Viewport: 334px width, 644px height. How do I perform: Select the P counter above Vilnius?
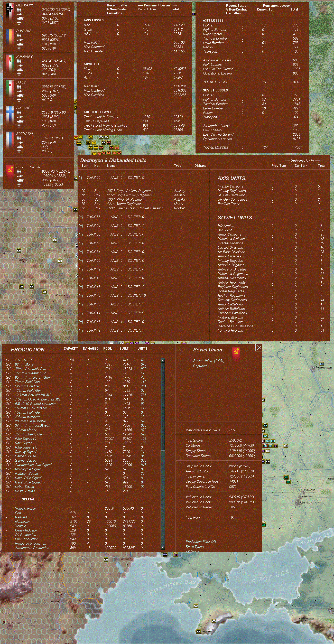click(x=18, y=250)
